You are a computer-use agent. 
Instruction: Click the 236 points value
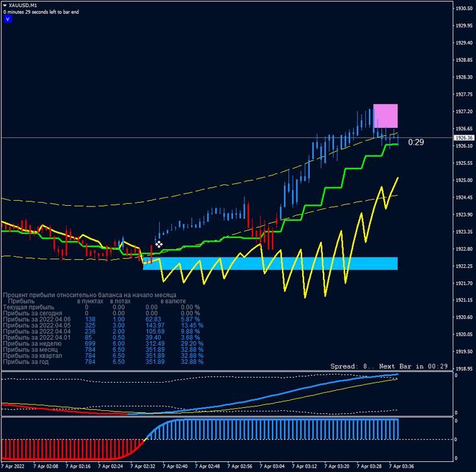coord(90,332)
